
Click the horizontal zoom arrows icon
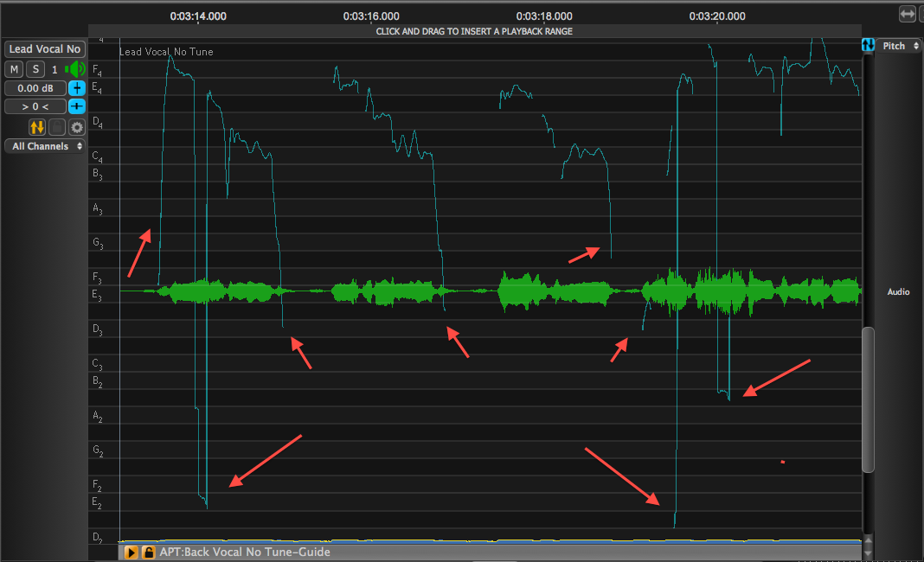click(x=907, y=14)
